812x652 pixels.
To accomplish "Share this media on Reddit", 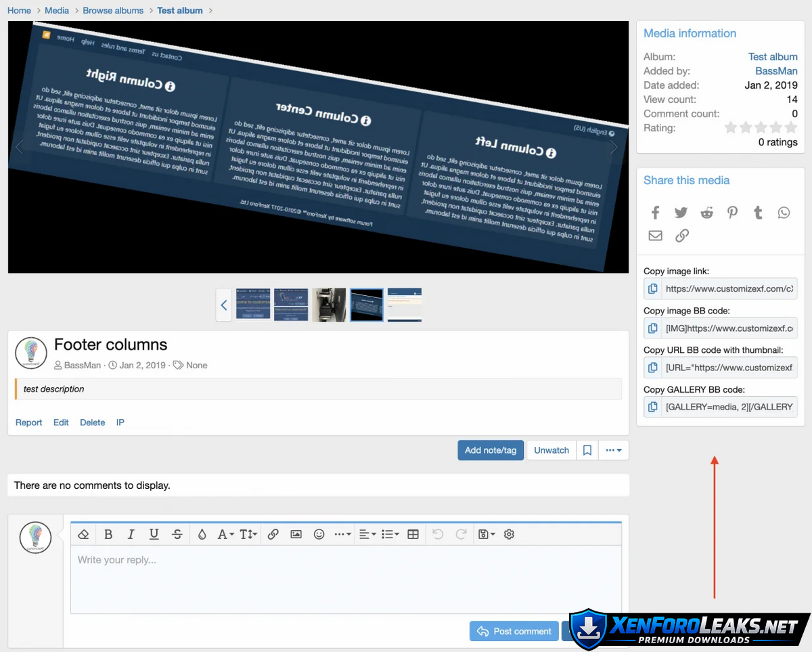I will pos(706,213).
